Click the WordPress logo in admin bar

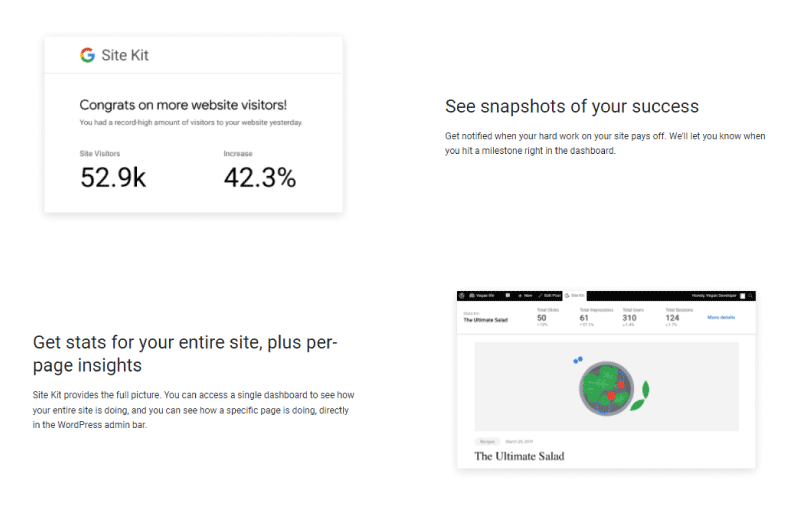(462, 295)
